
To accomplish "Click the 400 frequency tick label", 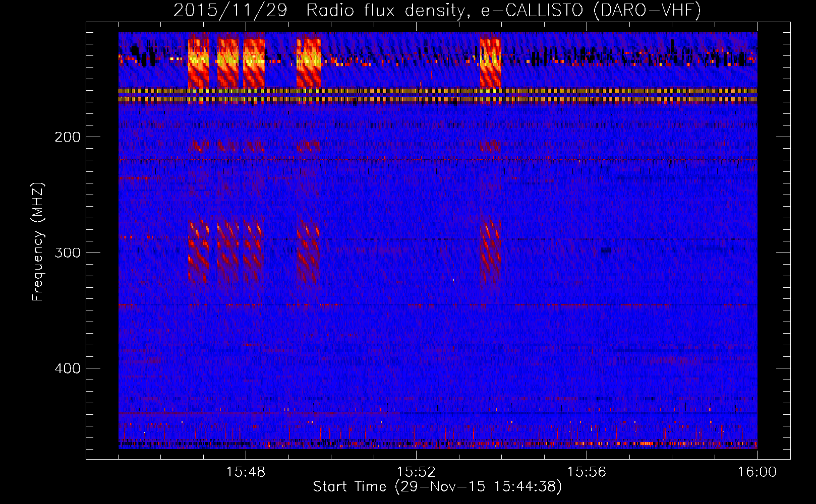I will [67, 368].
